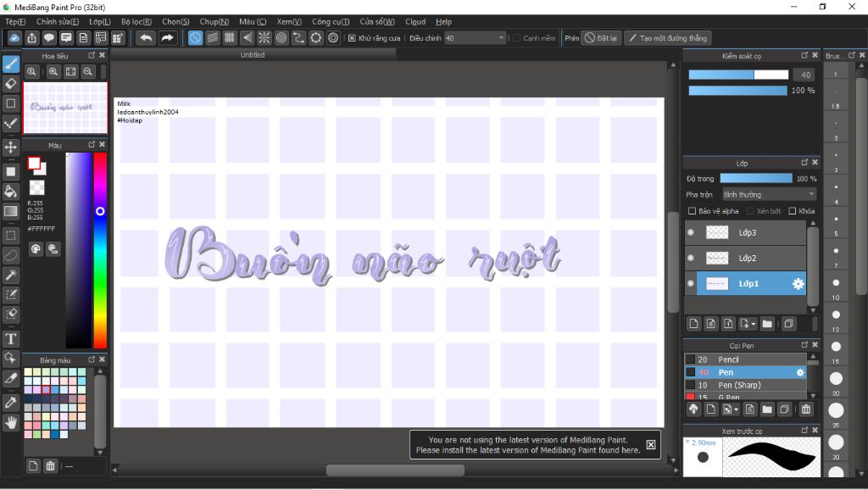Screen dimensions: 868x490
Task: Select the Eyedropper tool
Action: 11,401
